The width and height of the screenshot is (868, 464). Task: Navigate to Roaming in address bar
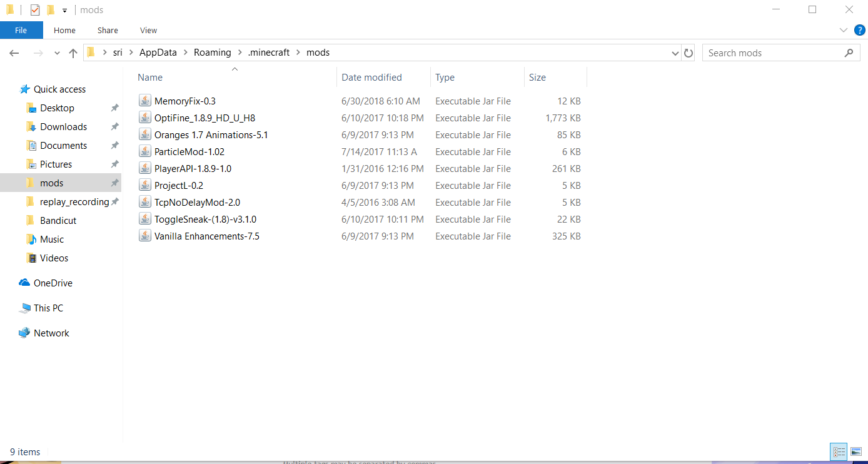[213, 53]
